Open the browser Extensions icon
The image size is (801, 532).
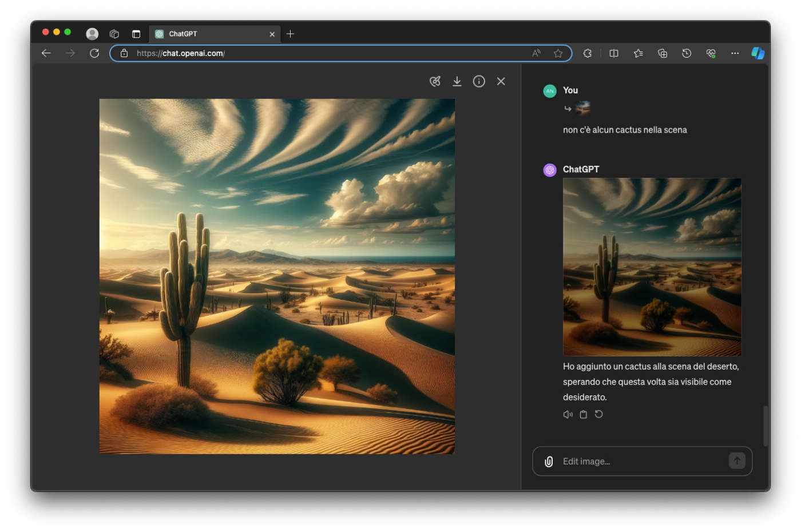[x=587, y=53]
